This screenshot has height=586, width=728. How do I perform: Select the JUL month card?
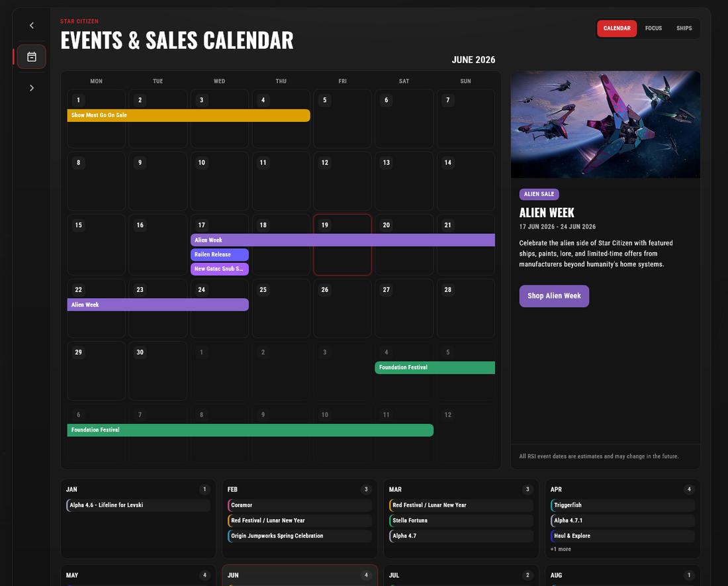coord(461,575)
